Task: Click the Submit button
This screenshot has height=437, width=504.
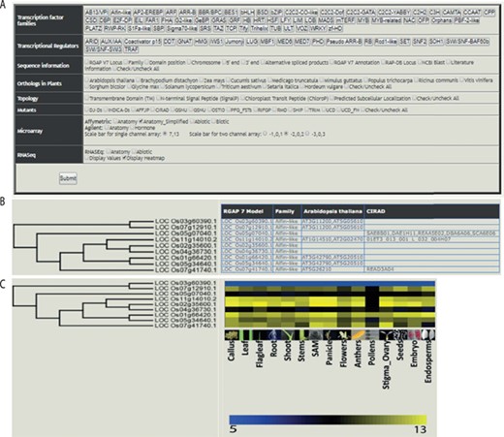Action: click(x=68, y=178)
